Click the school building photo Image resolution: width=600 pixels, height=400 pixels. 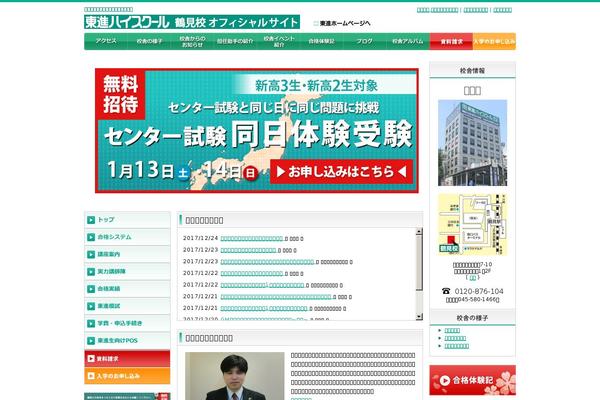[473, 143]
